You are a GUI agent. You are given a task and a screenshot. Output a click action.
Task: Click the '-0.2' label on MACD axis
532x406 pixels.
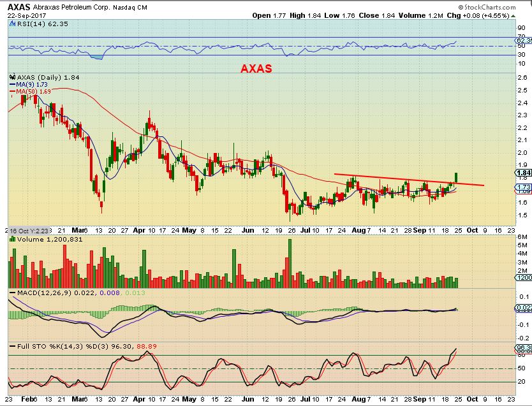tap(524, 338)
